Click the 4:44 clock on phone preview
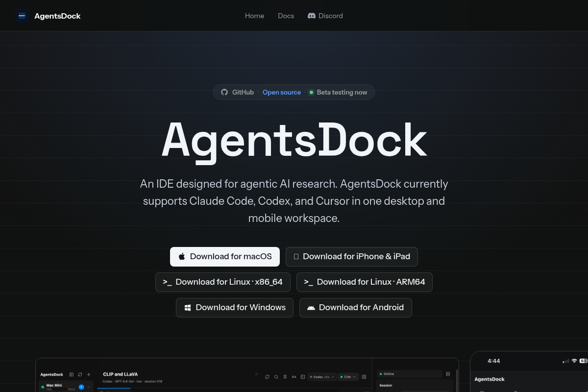This screenshot has height=392, width=588. pos(494,361)
